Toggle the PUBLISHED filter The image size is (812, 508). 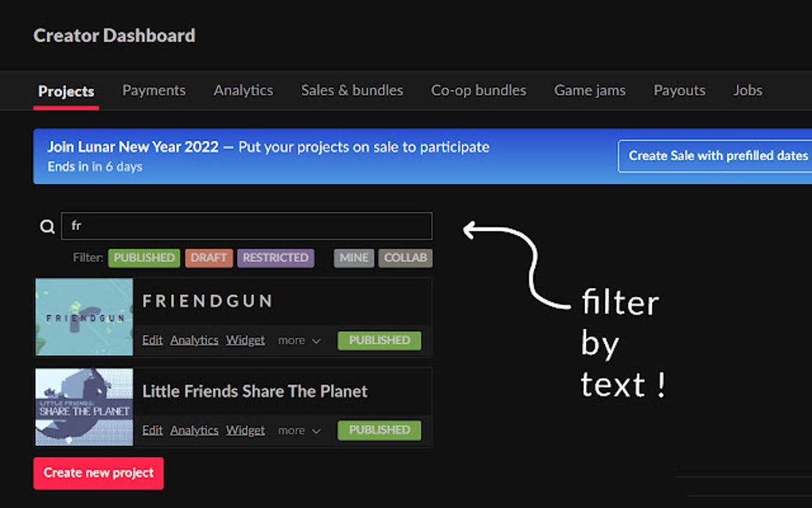pyautogui.click(x=143, y=258)
